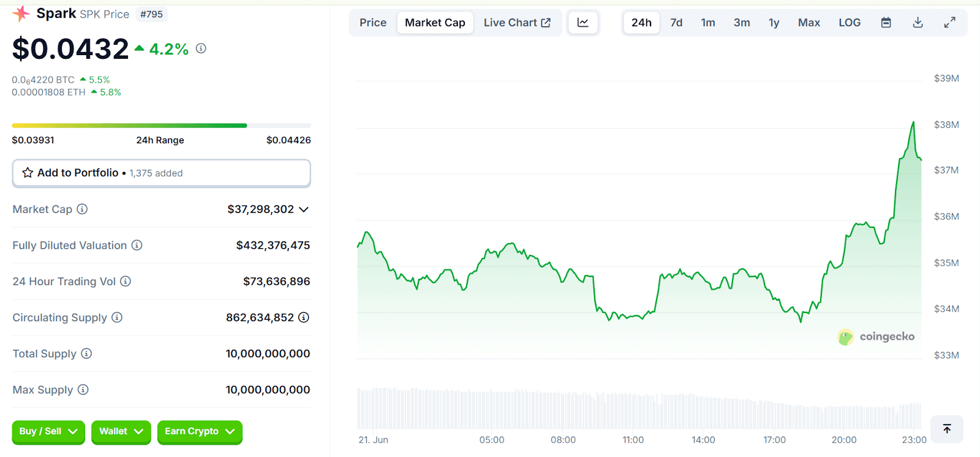Click the 21. Jun axis label
The image size is (980, 457).
[x=374, y=440]
